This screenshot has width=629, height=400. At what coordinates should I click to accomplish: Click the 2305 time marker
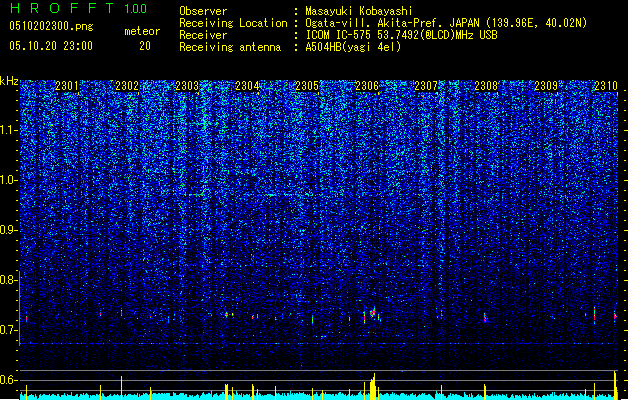tap(307, 86)
